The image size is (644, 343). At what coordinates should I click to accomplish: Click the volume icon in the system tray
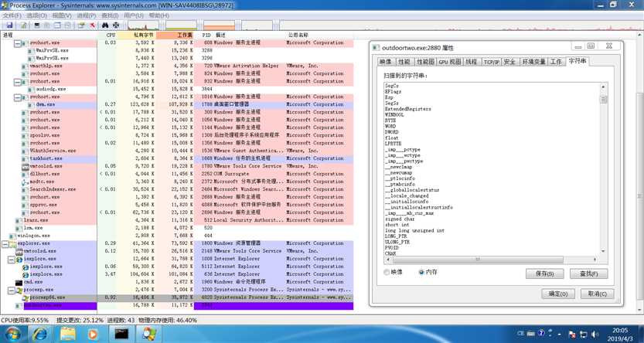594,334
